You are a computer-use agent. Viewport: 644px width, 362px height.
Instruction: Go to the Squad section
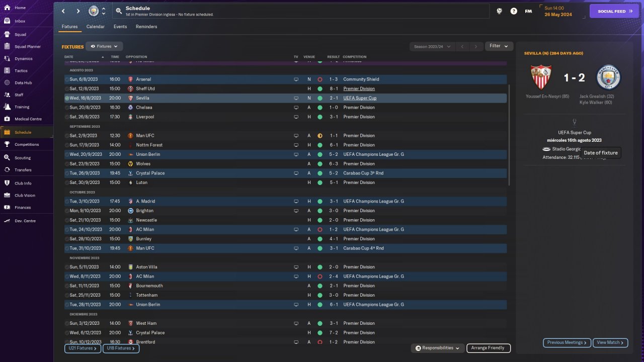point(27,35)
